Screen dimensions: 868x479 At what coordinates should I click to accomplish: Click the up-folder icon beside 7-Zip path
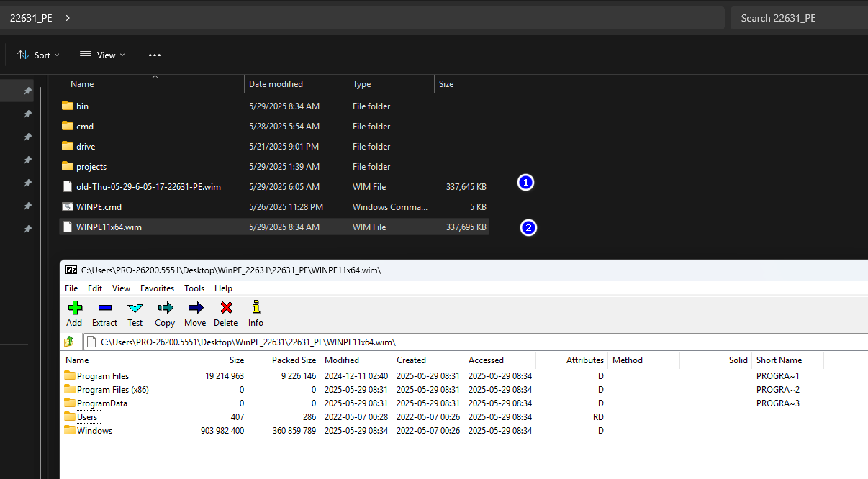(x=70, y=342)
